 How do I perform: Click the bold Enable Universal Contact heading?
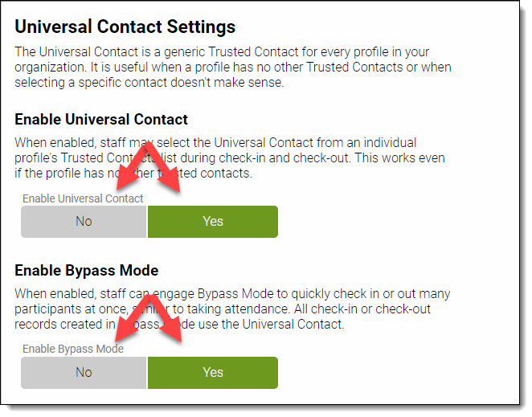point(101,120)
